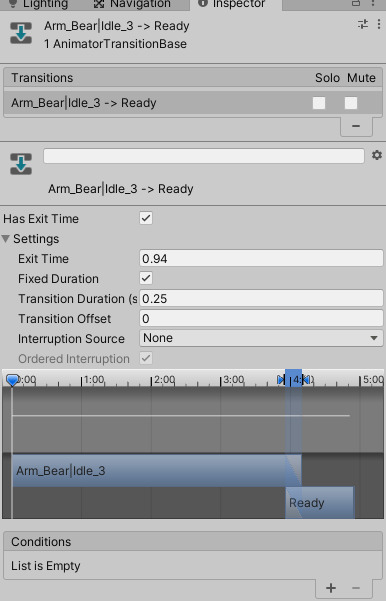
Task: Click the window maximize icon in the tab bar
Action: [x=356, y=3]
